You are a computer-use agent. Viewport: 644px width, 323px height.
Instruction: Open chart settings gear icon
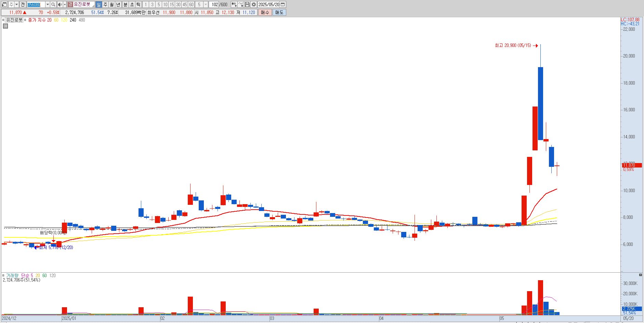tap(254, 4)
